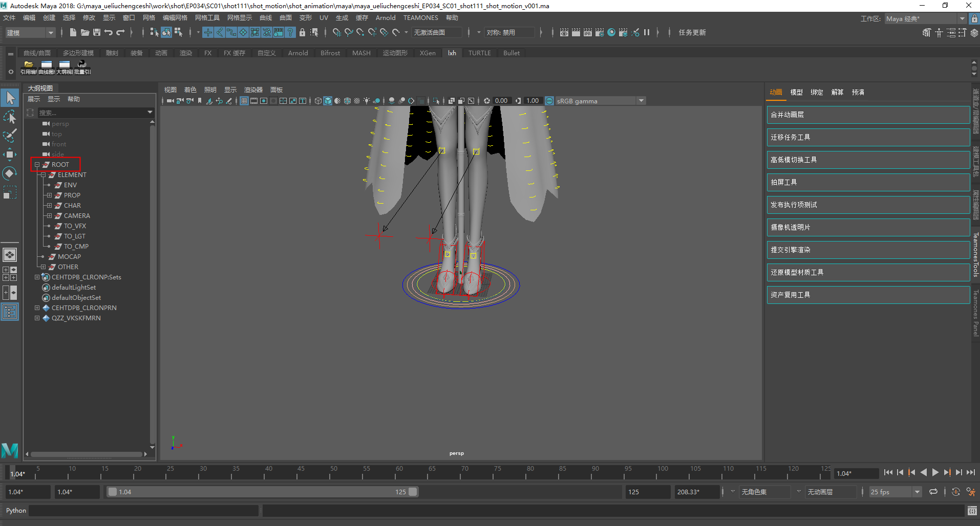Open the IPR render icon

(x=587, y=32)
